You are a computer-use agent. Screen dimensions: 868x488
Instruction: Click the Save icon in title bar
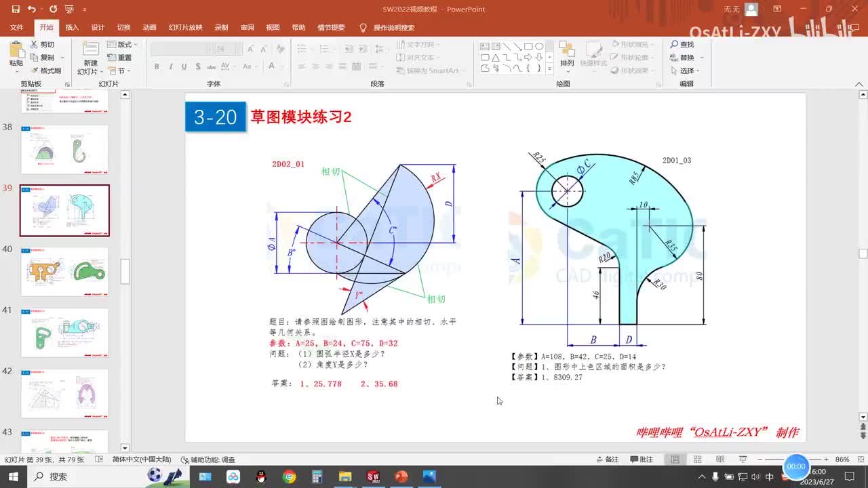coord(15,9)
